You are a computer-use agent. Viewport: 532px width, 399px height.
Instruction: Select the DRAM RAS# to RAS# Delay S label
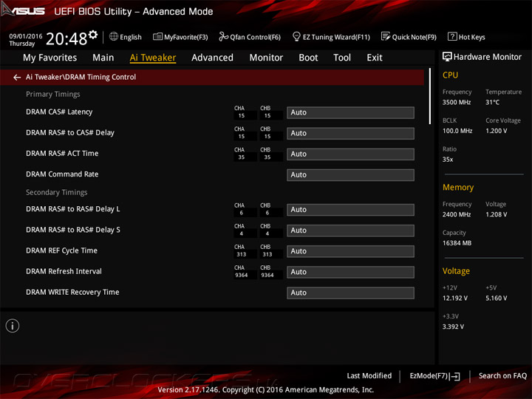(73, 230)
